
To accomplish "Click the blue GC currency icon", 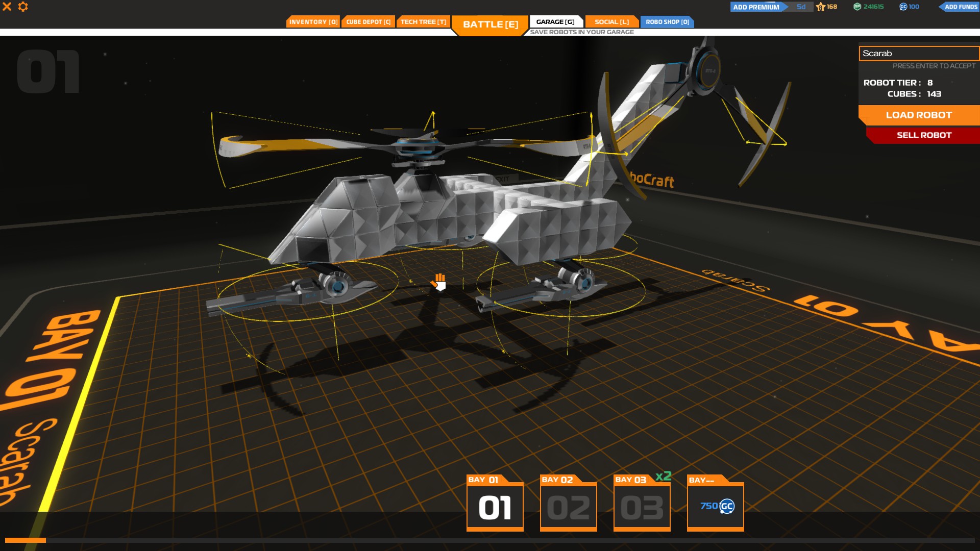I will click(x=903, y=7).
